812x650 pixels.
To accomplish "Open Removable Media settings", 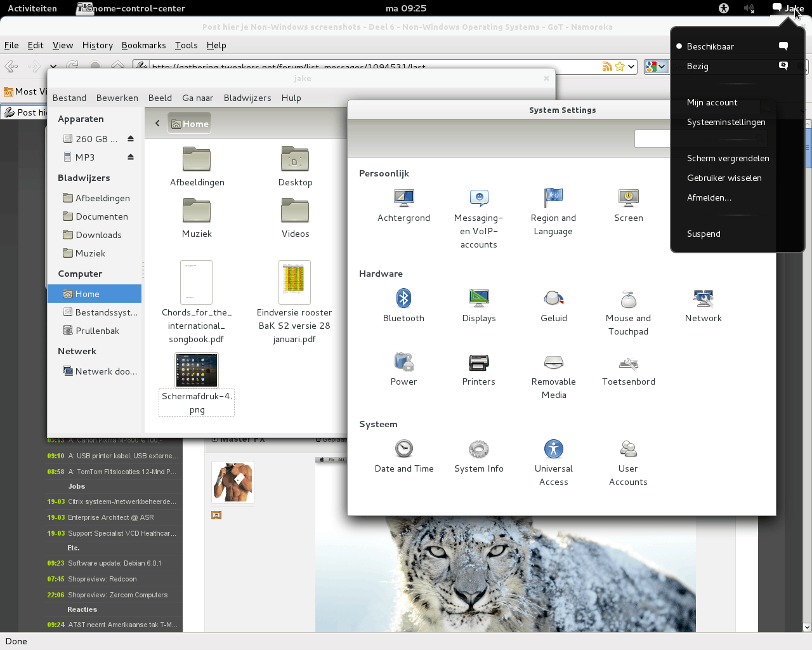I will pos(554,376).
